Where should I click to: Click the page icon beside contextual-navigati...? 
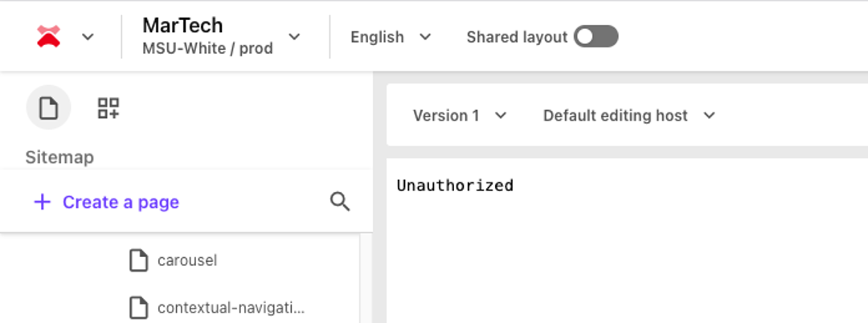[x=139, y=307]
